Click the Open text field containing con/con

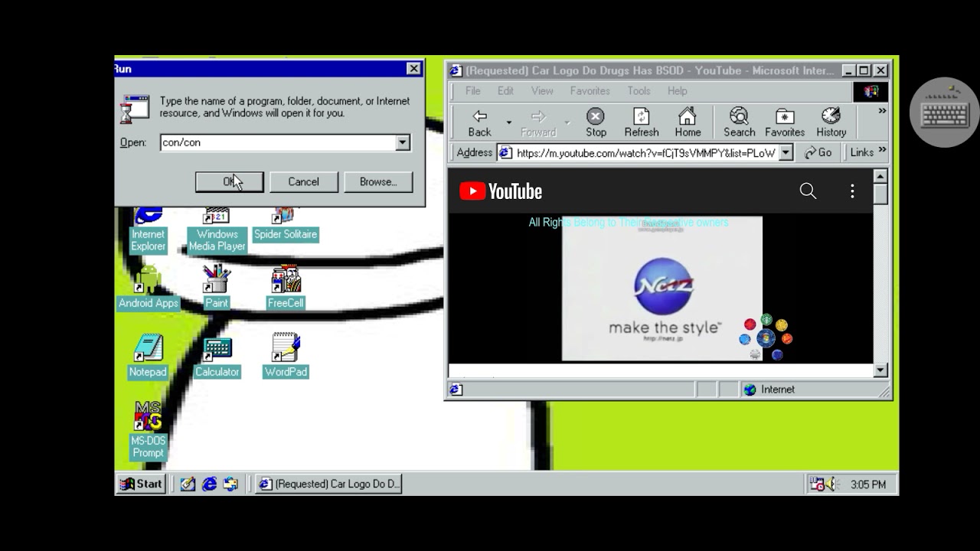tap(277, 142)
